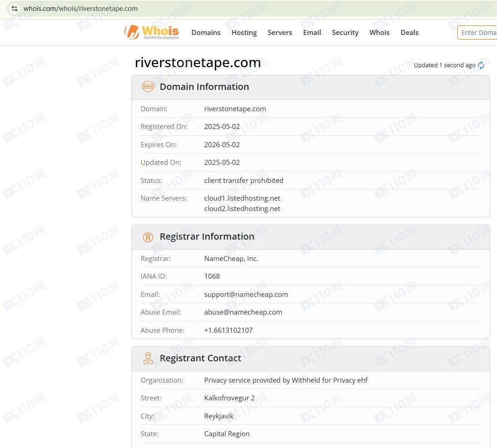Open the Security menu

[x=345, y=33]
